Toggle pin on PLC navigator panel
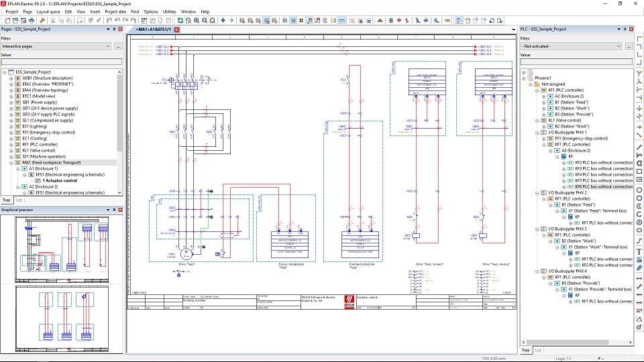 pyautogui.click(x=625, y=29)
